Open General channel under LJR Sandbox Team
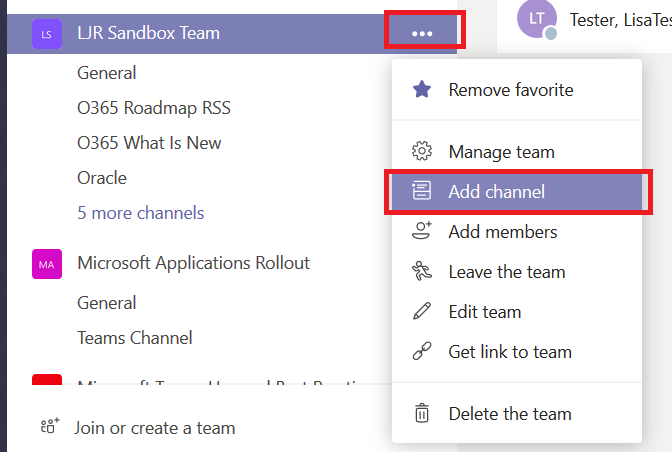The image size is (672, 452). [107, 73]
